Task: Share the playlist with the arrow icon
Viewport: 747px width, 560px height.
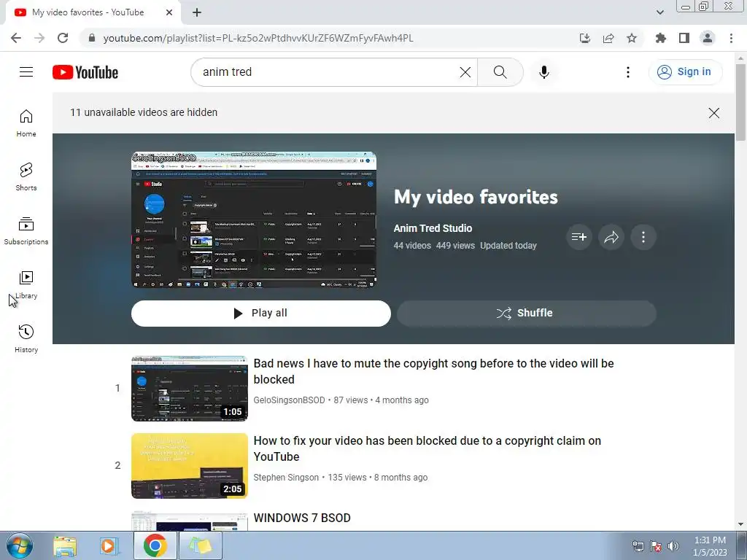Action: tap(611, 237)
